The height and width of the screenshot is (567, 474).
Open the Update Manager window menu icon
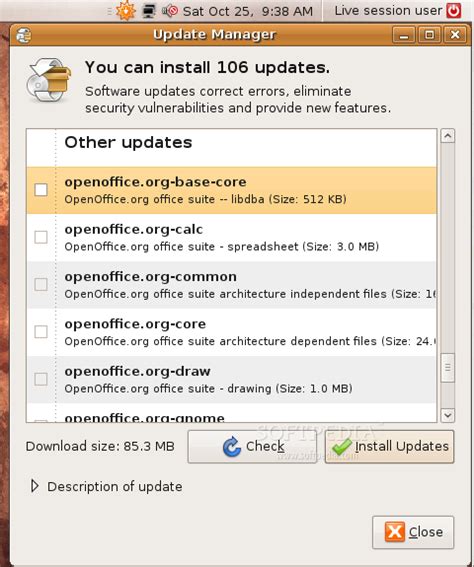(24, 35)
